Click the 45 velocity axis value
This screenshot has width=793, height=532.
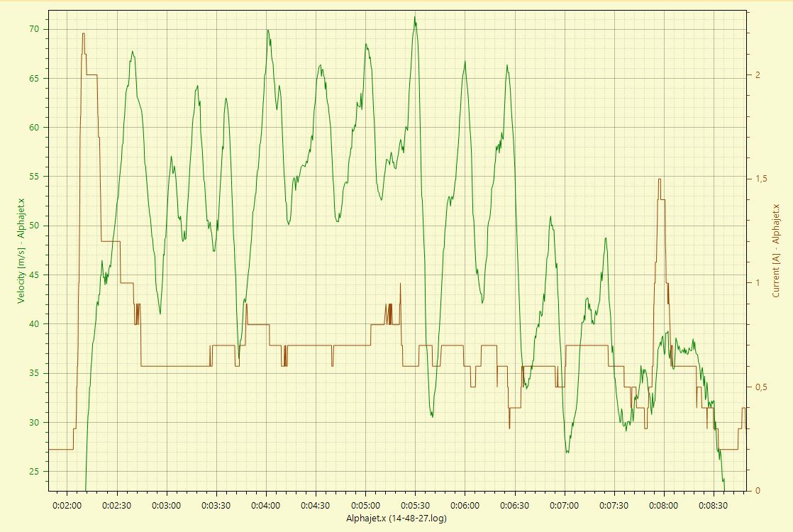pos(34,275)
